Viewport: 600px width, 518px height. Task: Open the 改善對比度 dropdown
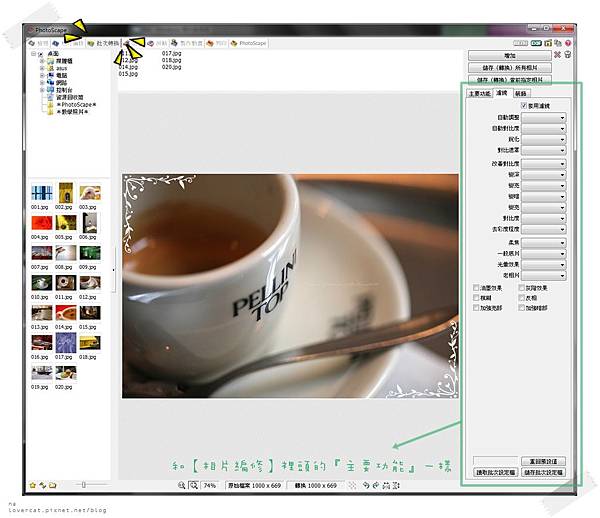coord(544,164)
